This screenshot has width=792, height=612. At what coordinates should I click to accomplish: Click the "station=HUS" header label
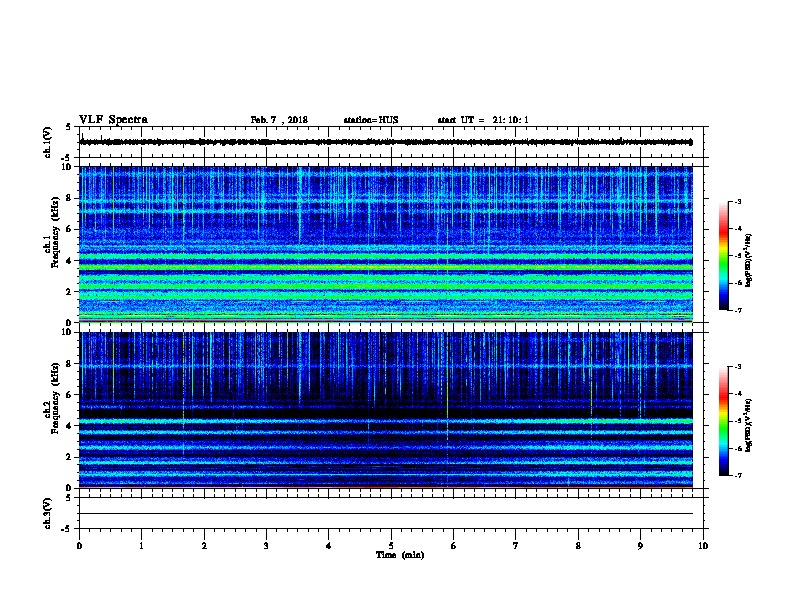[371, 120]
